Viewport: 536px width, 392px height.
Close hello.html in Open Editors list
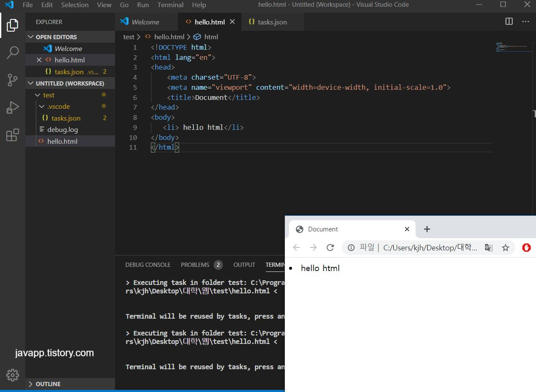(x=39, y=60)
